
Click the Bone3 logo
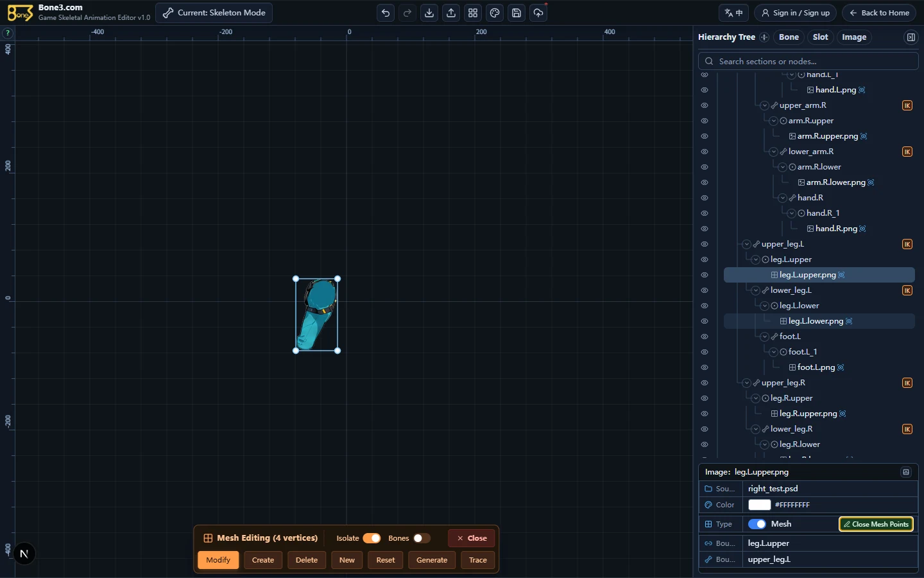[20, 13]
